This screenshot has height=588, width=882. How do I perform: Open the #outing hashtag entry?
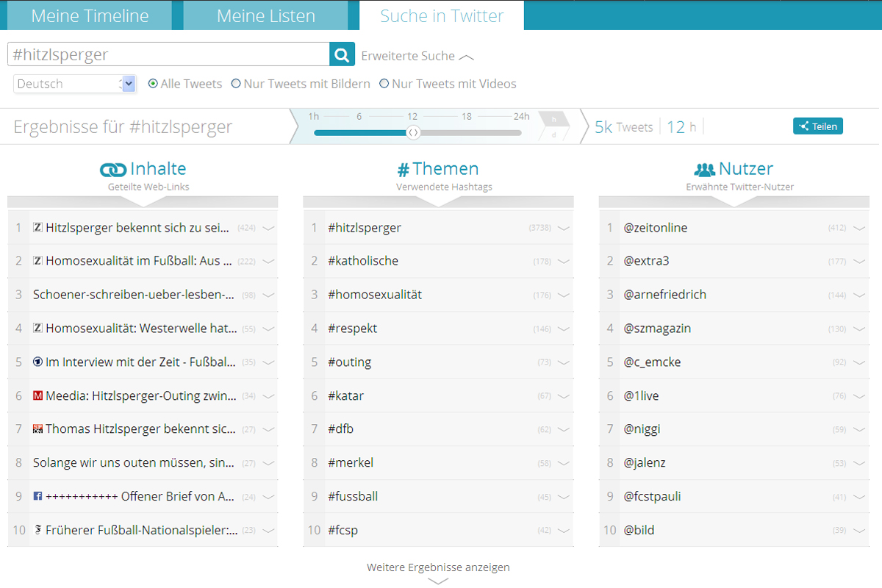point(350,362)
